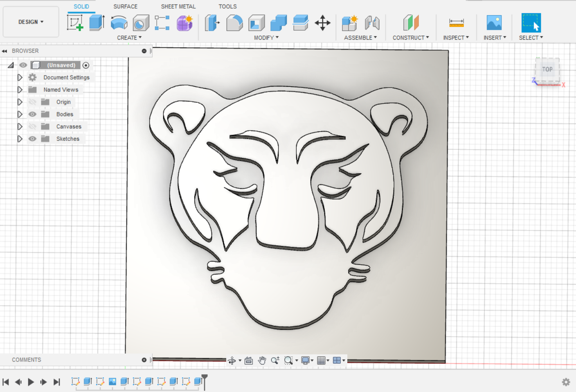Open the MODIFY dropdown menu
Image resolution: width=576 pixels, height=392 pixels.
(266, 38)
